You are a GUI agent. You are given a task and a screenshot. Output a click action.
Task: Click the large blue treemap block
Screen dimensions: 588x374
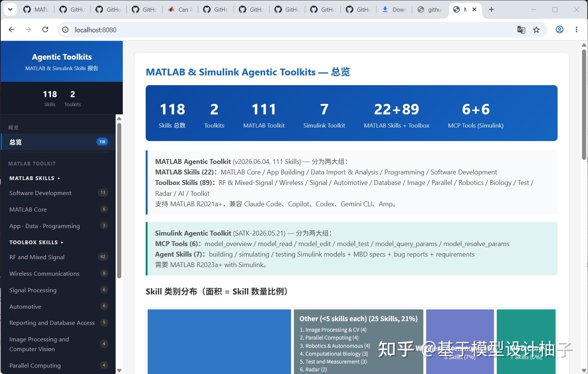click(219, 341)
